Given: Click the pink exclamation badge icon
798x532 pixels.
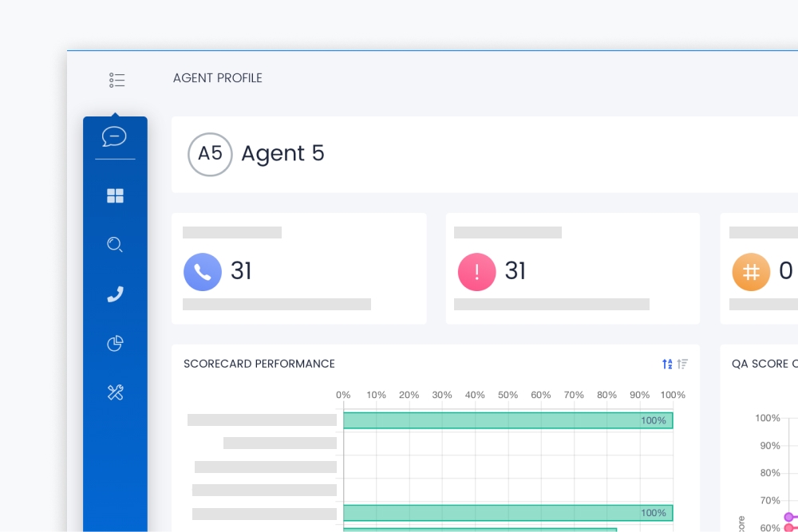Looking at the screenshot, I should pyautogui.click(x=477, y=272).
